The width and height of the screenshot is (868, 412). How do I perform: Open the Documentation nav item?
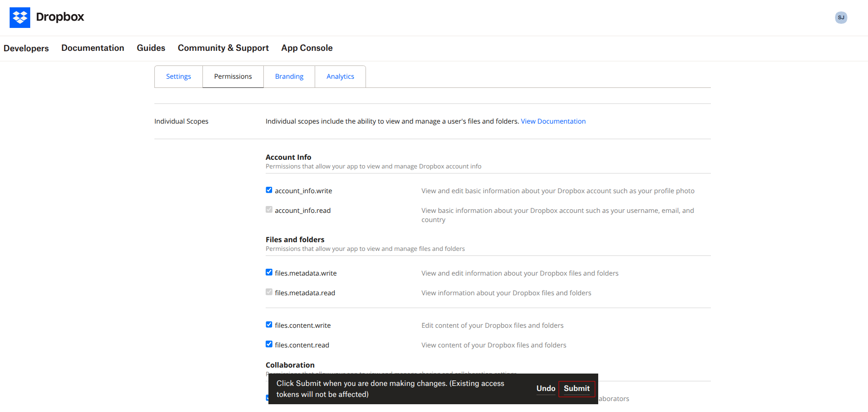pos(93,48)
